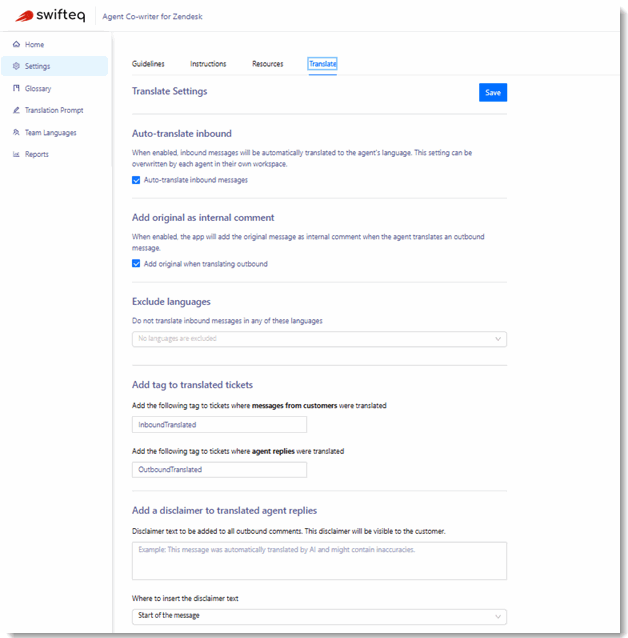Switch to the Instructions tab

(208, 64)
